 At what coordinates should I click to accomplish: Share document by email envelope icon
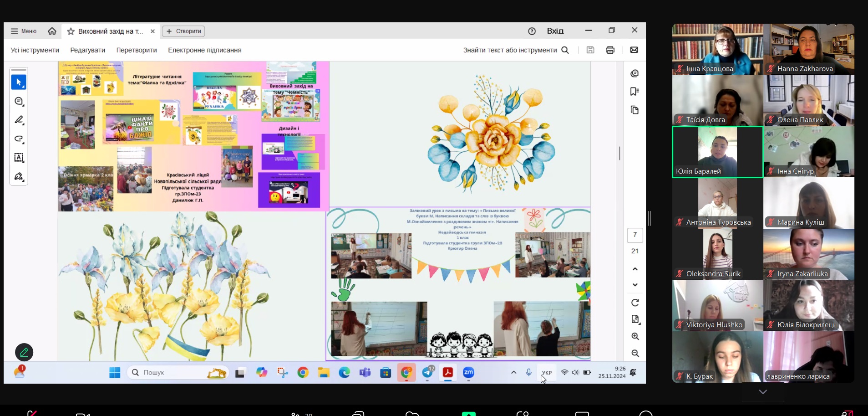(x=634, y=50)
